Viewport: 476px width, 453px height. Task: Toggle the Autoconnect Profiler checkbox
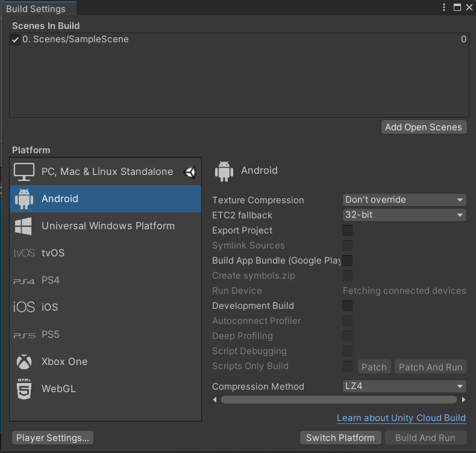(x=347, y=321)
